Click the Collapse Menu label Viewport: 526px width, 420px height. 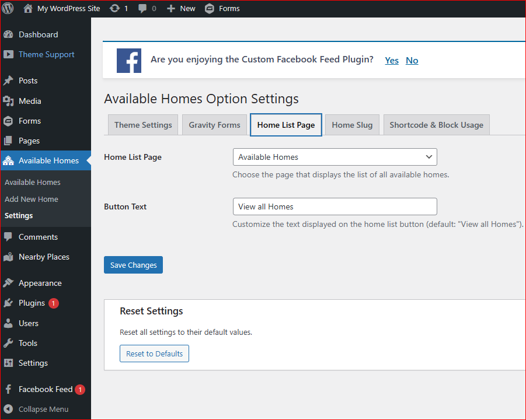click(x=43, y=409)
